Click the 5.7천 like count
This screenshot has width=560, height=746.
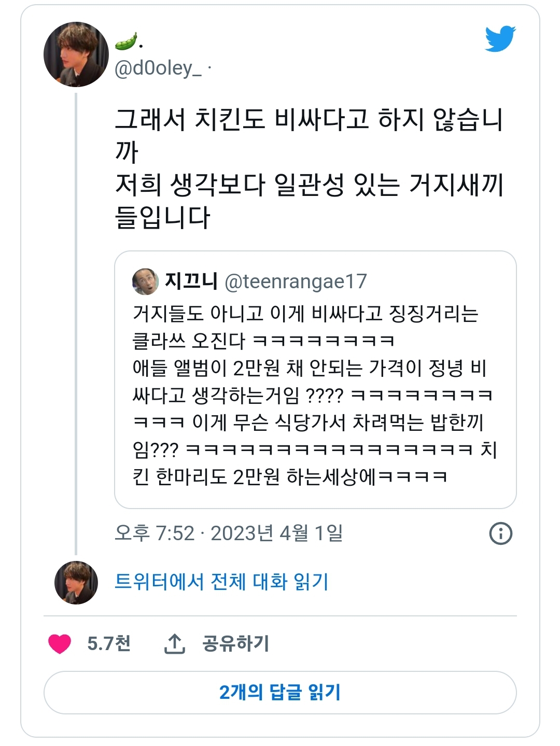(109, 643)
